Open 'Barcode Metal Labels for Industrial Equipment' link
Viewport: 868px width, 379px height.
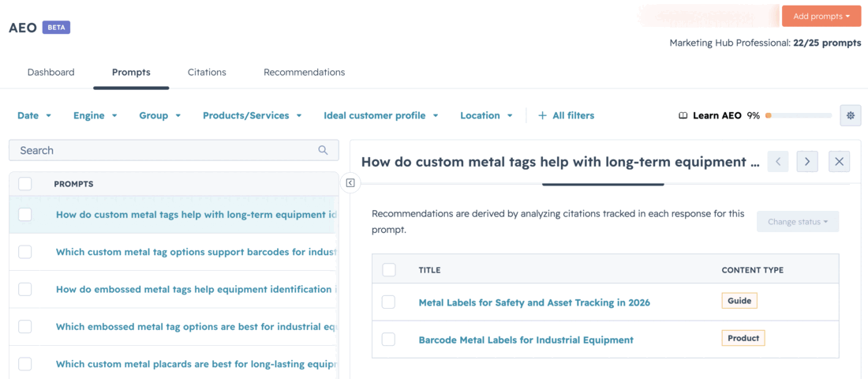coord(526,340)
